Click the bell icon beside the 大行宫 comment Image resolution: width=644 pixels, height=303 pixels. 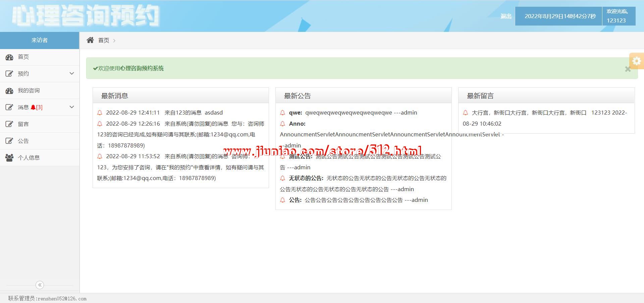[465, 113]
